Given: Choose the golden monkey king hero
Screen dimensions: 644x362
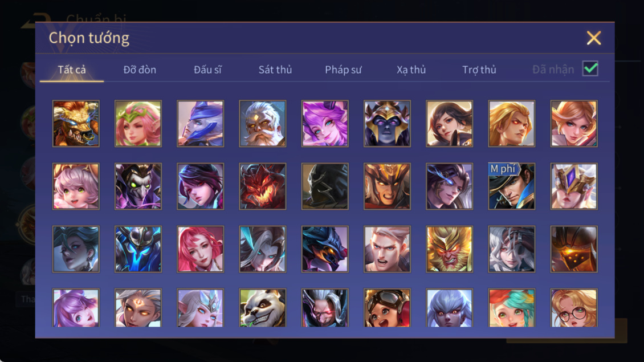Looking at the screenshot, I should [x=449, y=249].
